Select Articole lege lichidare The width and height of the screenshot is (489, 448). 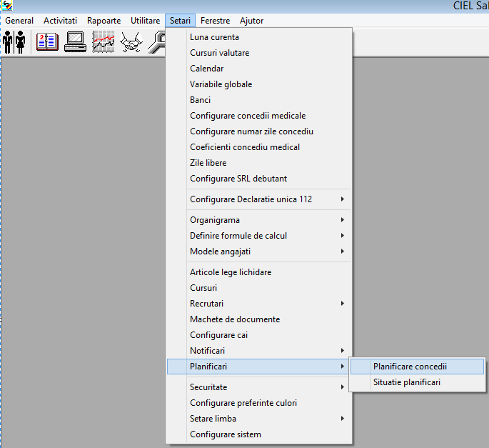pyautogui.click(x=259, y=272)
